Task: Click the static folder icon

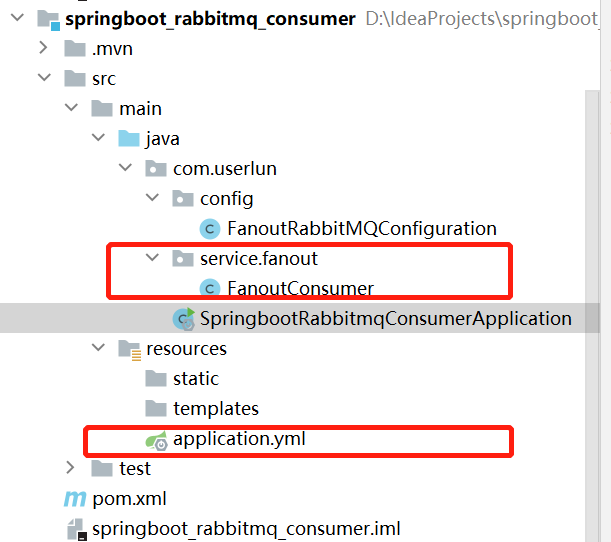Action: coord(156,378)
